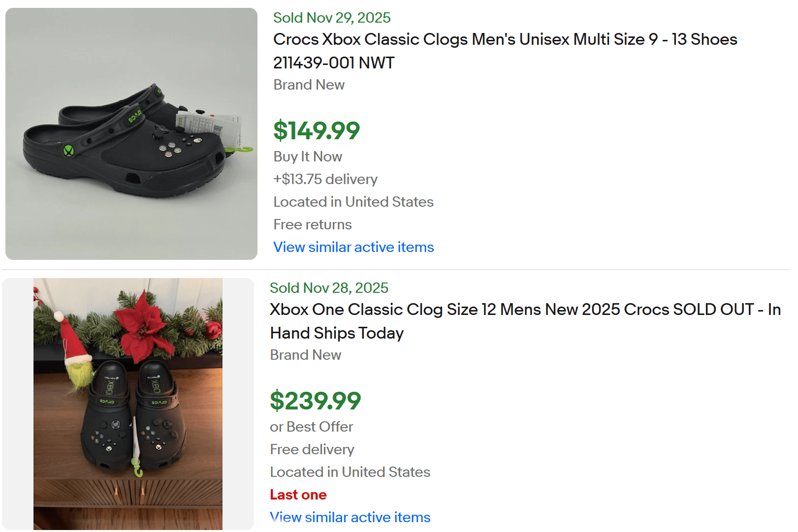Click the Free delivery text
Screen dimensions: 798x532
click(312, 449)
